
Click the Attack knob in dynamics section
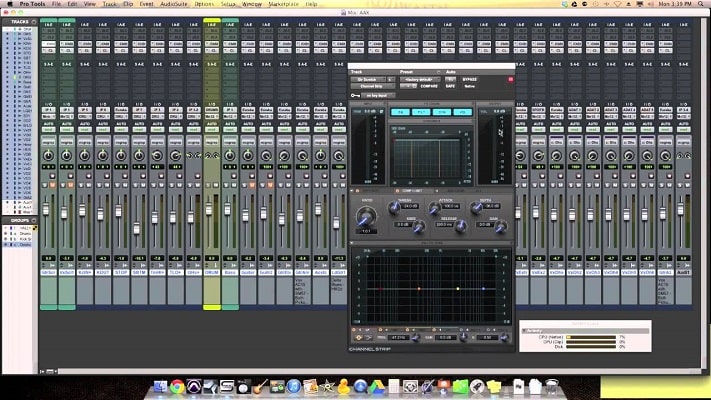tap(435, 209)
